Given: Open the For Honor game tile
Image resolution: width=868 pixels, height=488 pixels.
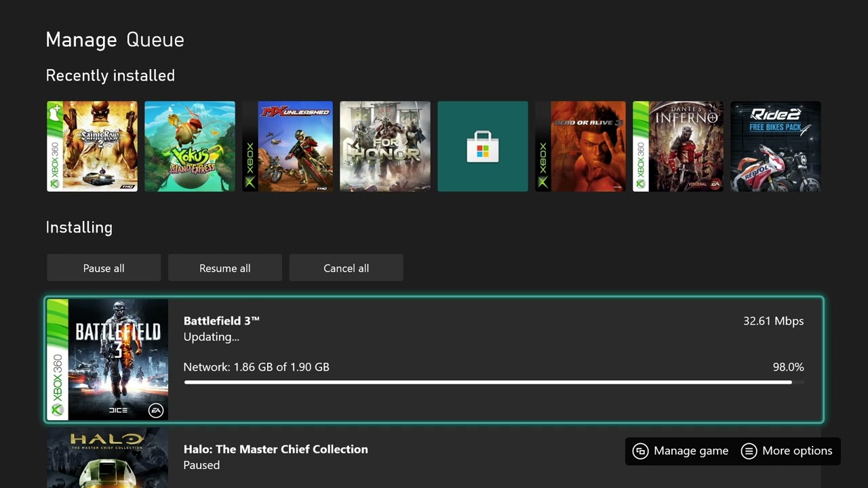Looking at the screenshot, I should 385,146.
